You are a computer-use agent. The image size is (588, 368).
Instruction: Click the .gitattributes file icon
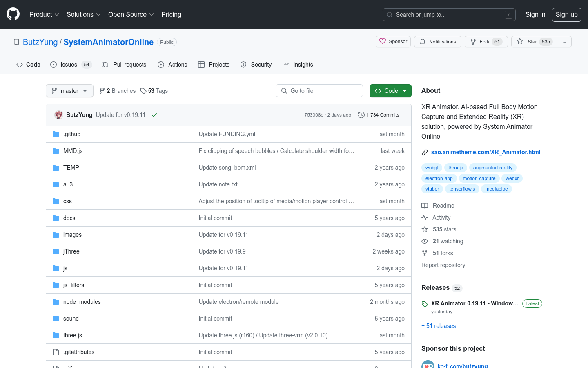56,352
